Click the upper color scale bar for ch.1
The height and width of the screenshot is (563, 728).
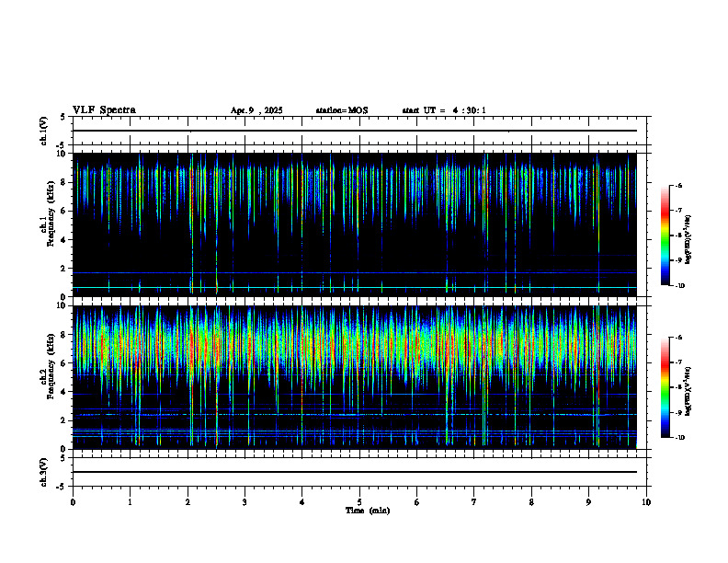point(665,236)
